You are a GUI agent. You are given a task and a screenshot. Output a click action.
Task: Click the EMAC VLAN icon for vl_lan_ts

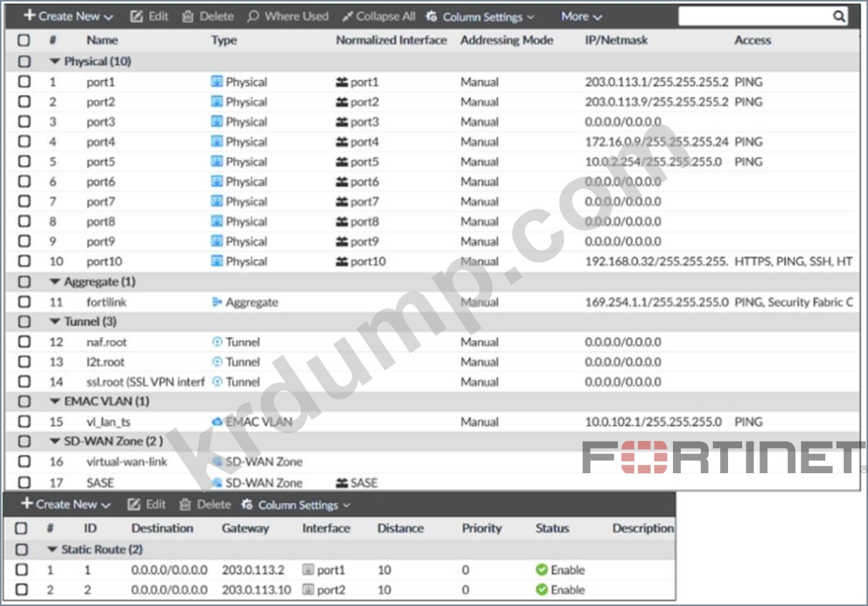pos(217,422)
